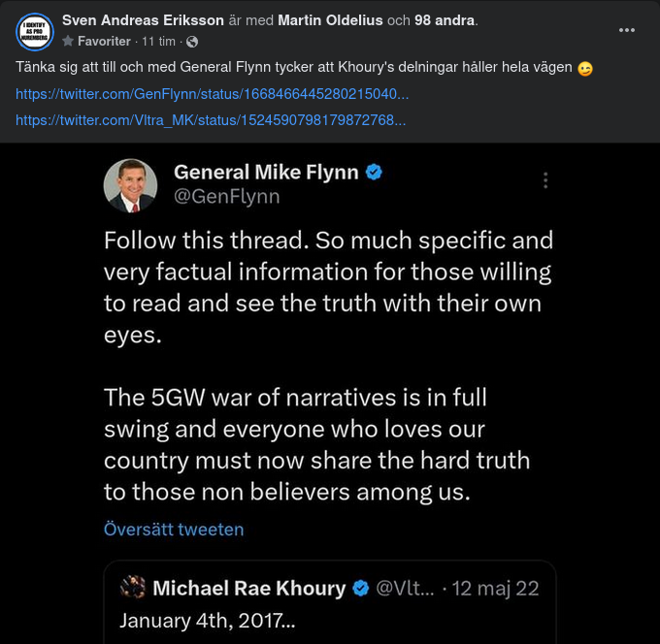Click General Mike Flynn's avatar photo
Image resolution: width=660 pixels, height=644 pixels.
[131, 185]
